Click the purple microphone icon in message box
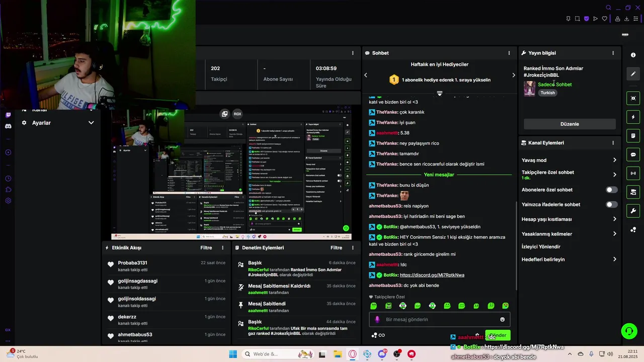Screen dimensions: 644x362 (x=377, y=319)
